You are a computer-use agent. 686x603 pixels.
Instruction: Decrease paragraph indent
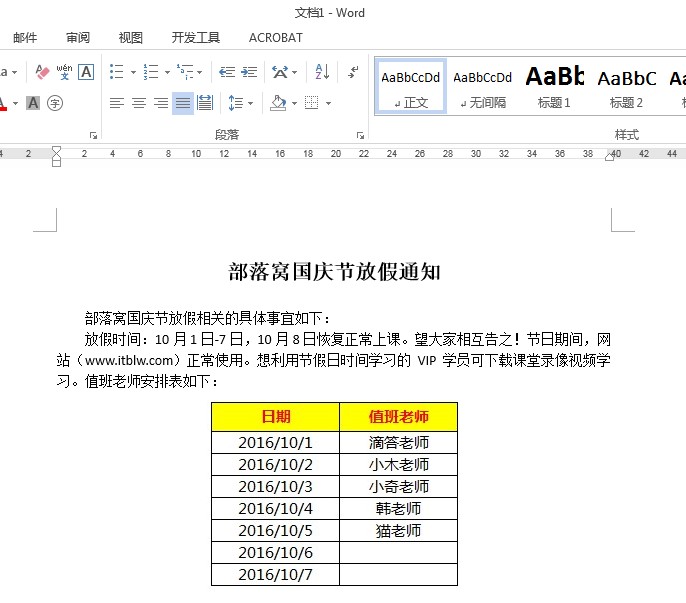(x=227, y=71)
